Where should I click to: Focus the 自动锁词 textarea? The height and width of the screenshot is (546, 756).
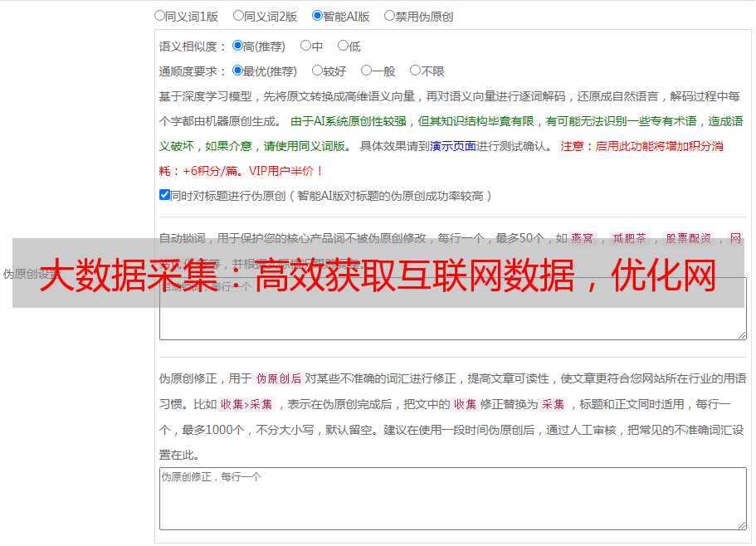453,309
